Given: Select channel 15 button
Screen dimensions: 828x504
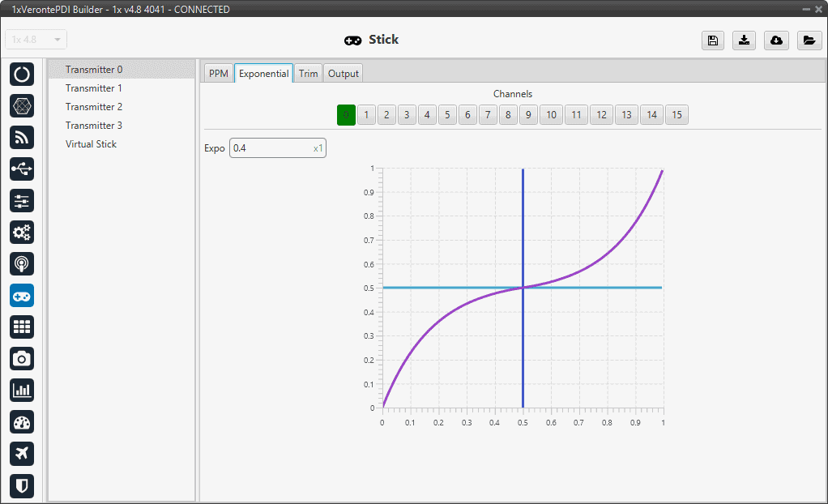Looking at the screenshot, I should 676,115.
